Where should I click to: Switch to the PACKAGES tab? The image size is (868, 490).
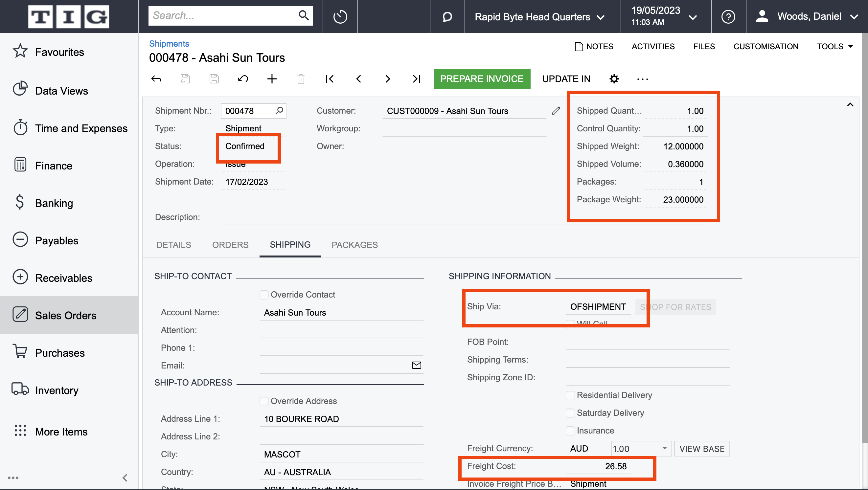[x=354, y=245]
